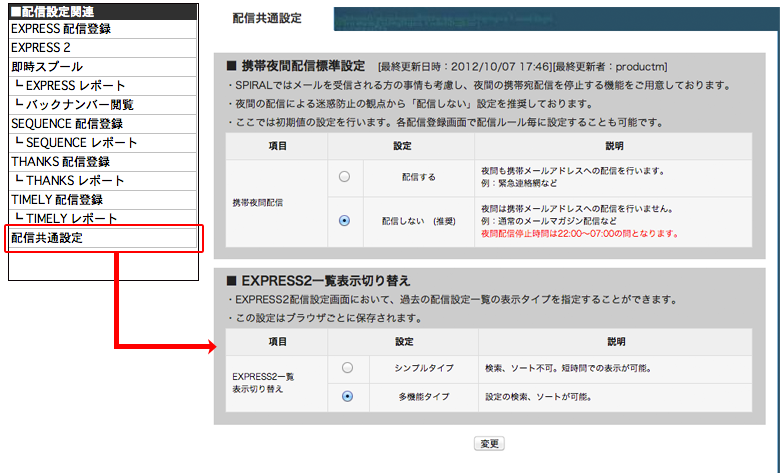Select TIMELY 配信登録 in sidebar

tap(57, 200)
